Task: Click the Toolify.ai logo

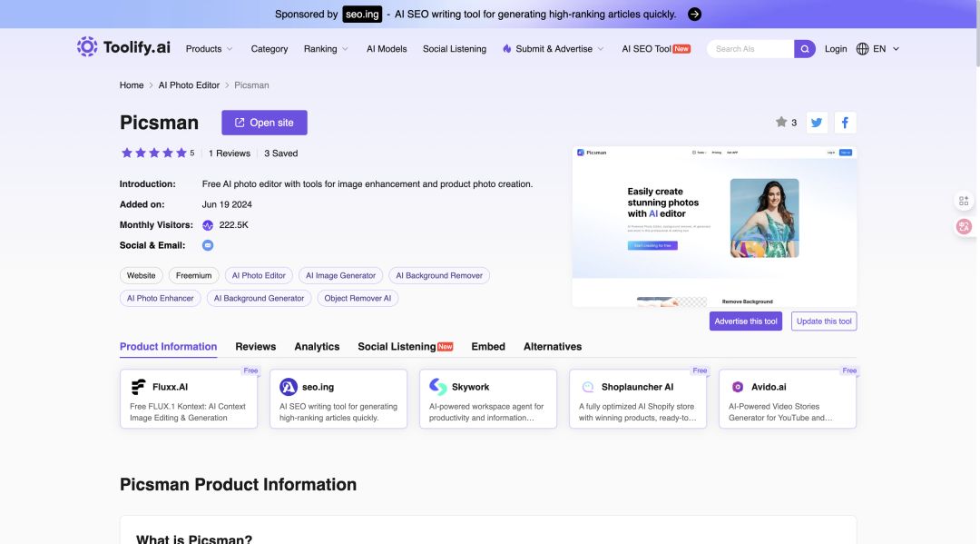Action: click(123, 47)
